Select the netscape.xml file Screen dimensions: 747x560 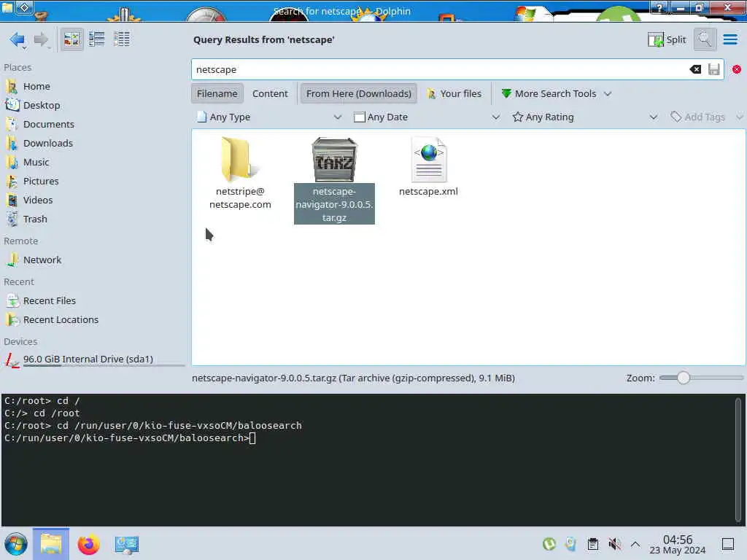pos(429,167)
